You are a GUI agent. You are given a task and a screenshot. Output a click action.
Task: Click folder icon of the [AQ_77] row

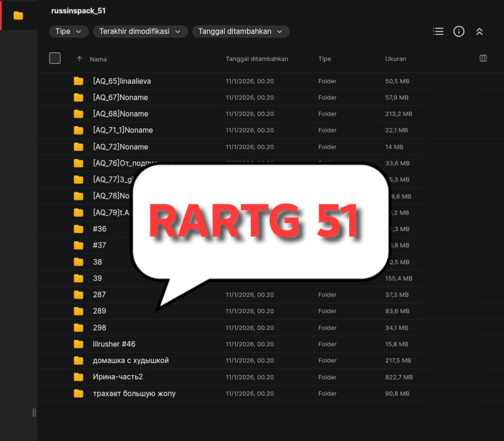pyautogui.click(x=78, y=179)
